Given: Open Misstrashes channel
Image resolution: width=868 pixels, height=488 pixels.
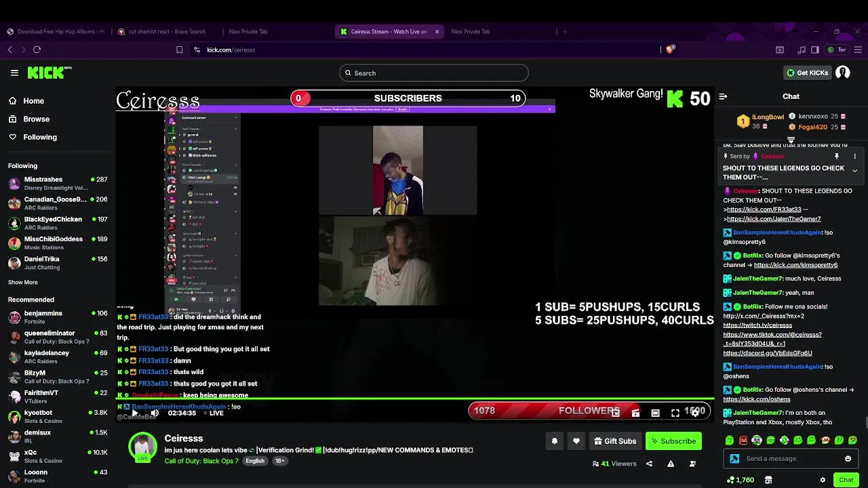Looking at the screenshot, I should click(x=58, y=183).
